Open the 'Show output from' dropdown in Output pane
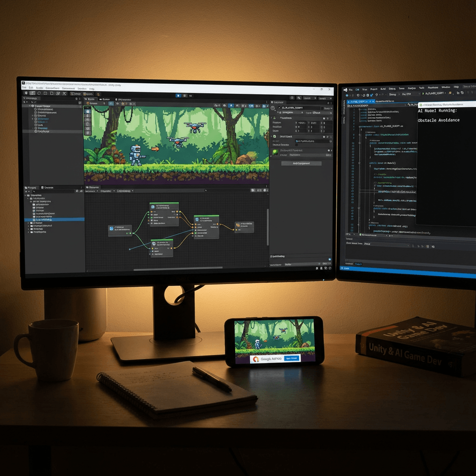This screenshot has height=476, width=476. pos(386,244)
